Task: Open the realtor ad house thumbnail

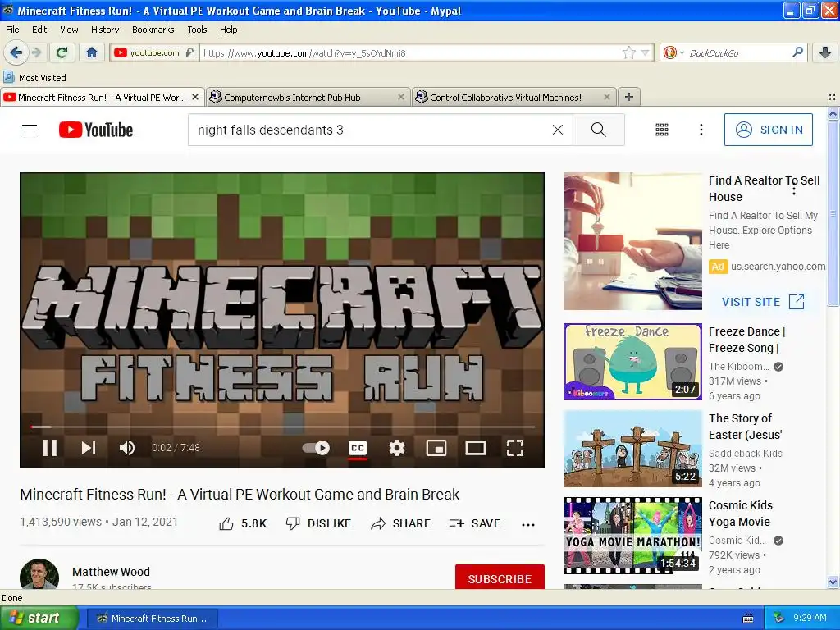Action: 632,241
